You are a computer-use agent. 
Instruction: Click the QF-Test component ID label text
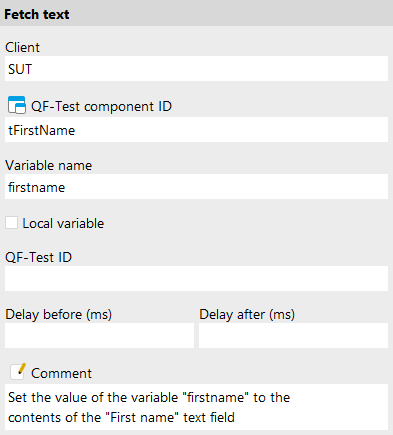101,107
